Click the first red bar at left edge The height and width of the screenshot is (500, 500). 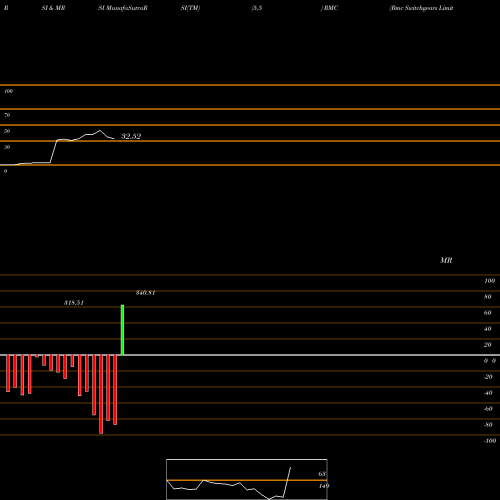click(8, 373)
